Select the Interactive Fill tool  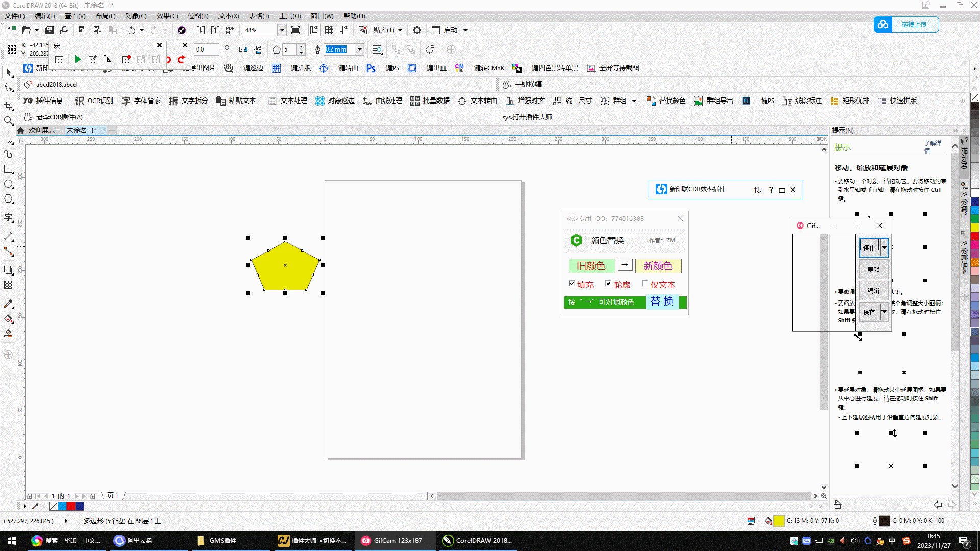pyautogui.click(x=9, y=319)
